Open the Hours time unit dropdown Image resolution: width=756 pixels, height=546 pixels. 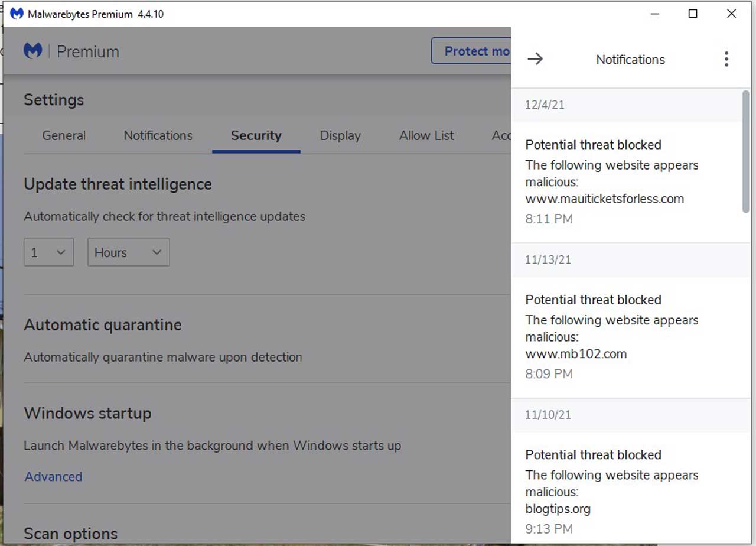128,252
